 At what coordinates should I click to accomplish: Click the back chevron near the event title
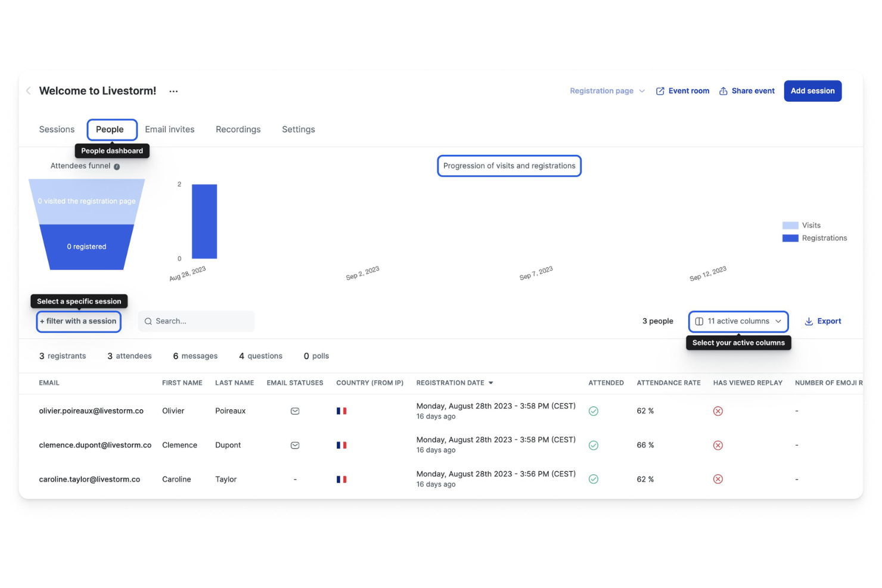click(x=28, y=91)
